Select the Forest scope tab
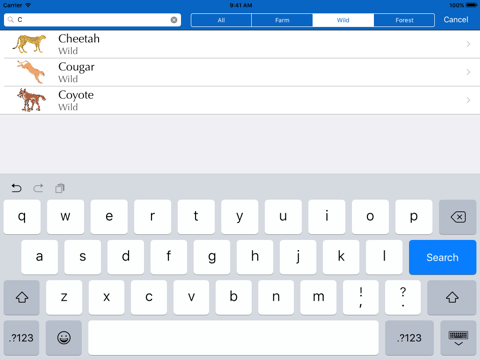 tap(404, 20)
